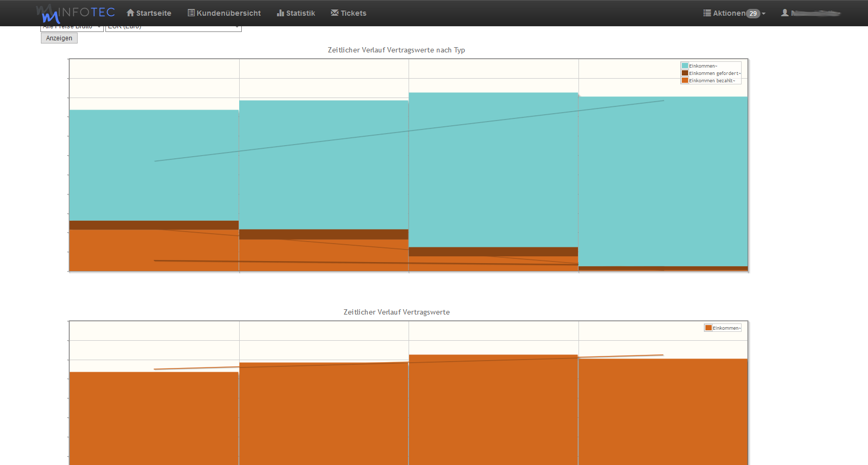The image size is (868, 465).
Task: Expand the Aktionen dropdown menu
Action: tap(734, 13)
